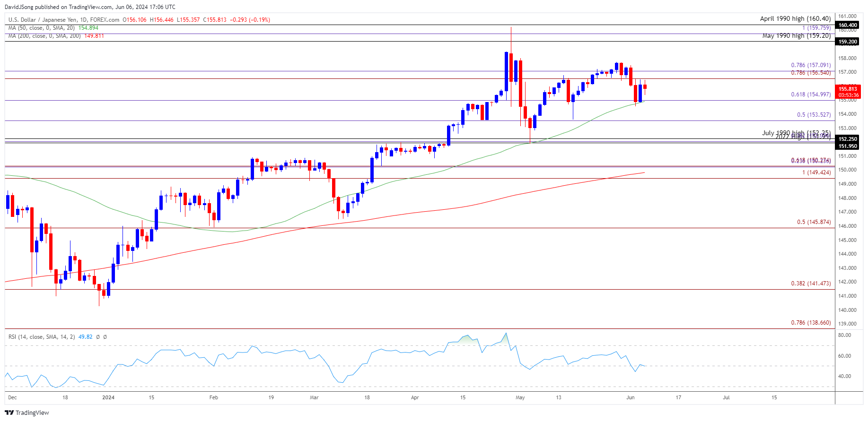Screen dimensions: 868x421
Task: Click the open price O156.106
Action: 135,20
